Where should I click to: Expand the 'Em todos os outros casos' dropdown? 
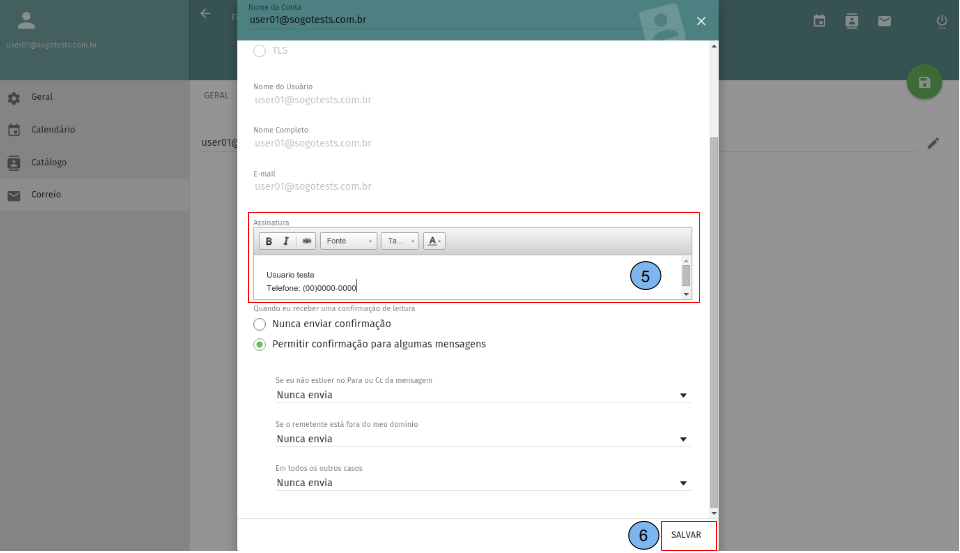(x=482, y=482)
